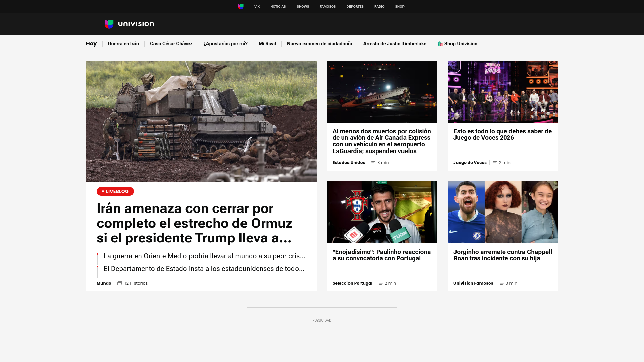Click the Mundo category label
The height and width of the screenshot is (362, 644).
104,283
